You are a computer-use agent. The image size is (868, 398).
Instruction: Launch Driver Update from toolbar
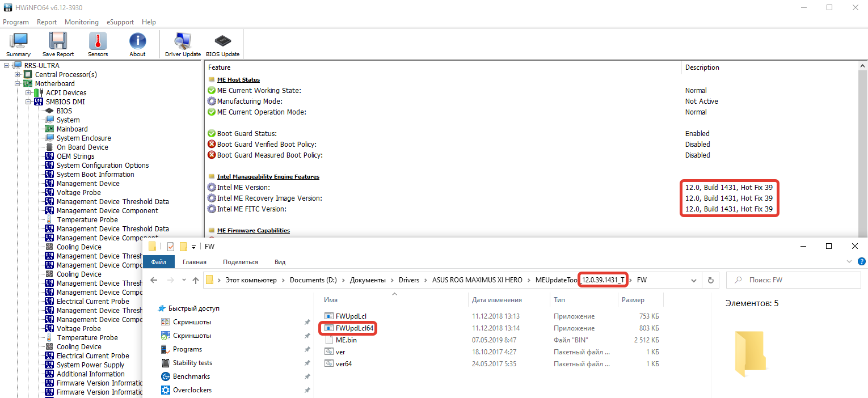coord(183,45)
